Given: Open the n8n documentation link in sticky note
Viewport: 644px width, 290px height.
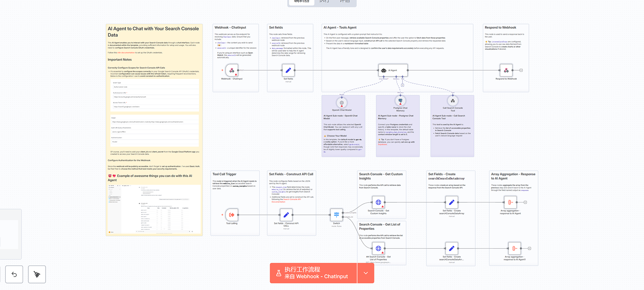Looking at the screenshot, I should (126, 53).
